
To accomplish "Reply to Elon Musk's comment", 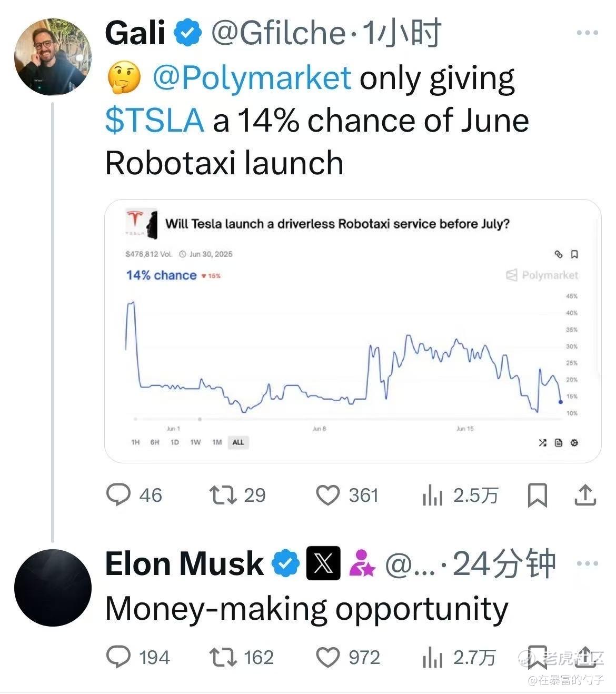I will tap(118, 657).
